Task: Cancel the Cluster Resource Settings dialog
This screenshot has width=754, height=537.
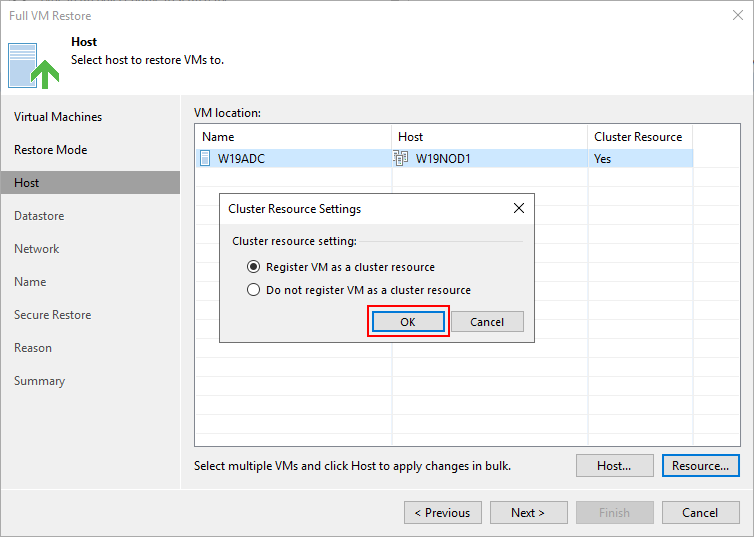Action: 487,322
